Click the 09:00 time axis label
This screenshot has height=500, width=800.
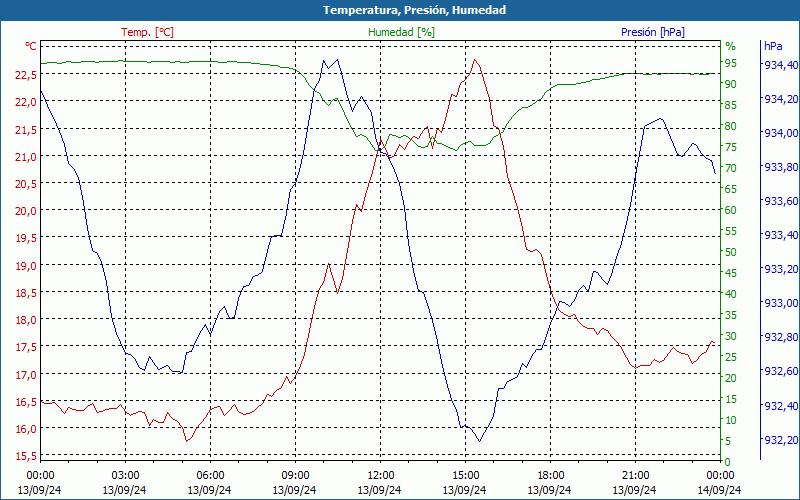[295, 476]
